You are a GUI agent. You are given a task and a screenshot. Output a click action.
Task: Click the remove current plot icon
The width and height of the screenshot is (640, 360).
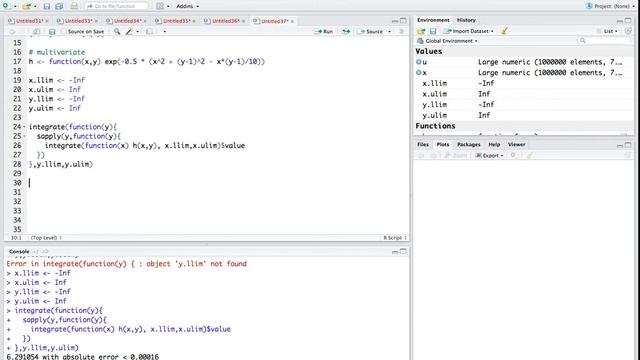[513, 156]
